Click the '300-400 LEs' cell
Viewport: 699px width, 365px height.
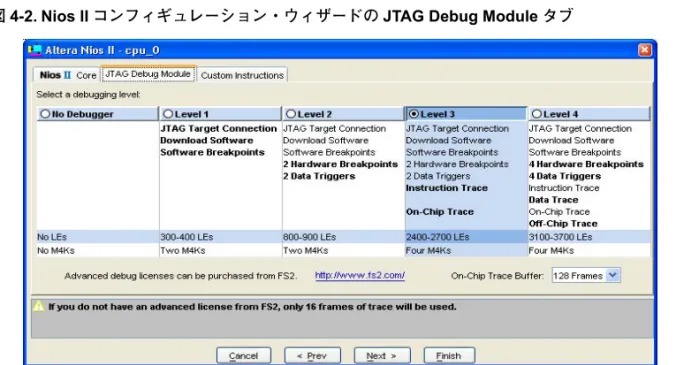220,237
